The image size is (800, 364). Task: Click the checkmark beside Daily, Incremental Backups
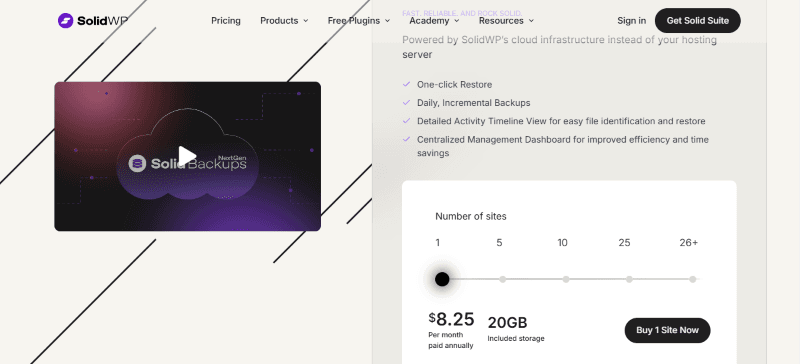click(406, 103)
